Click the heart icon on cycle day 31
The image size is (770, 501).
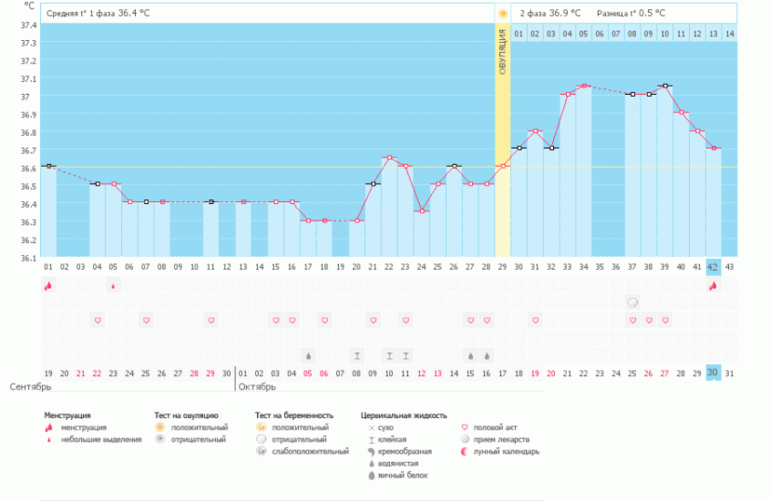[535, 320]
